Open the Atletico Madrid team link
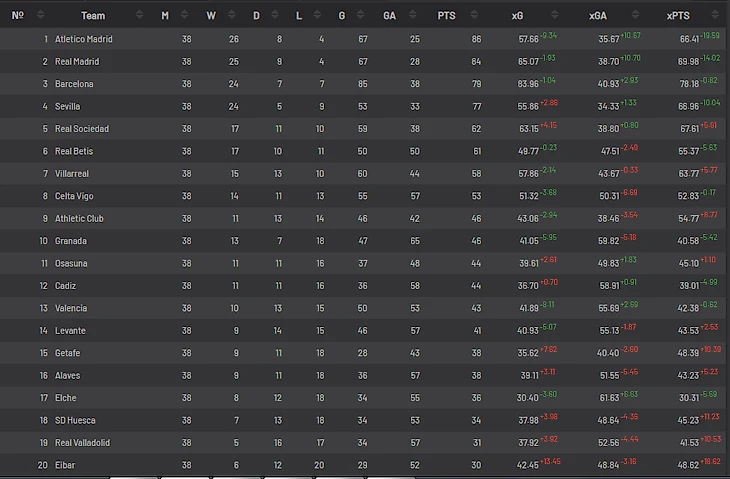Image resolution: width=730 pixels, height=479 pixels. pyautogui.click(x=83, y=39)
